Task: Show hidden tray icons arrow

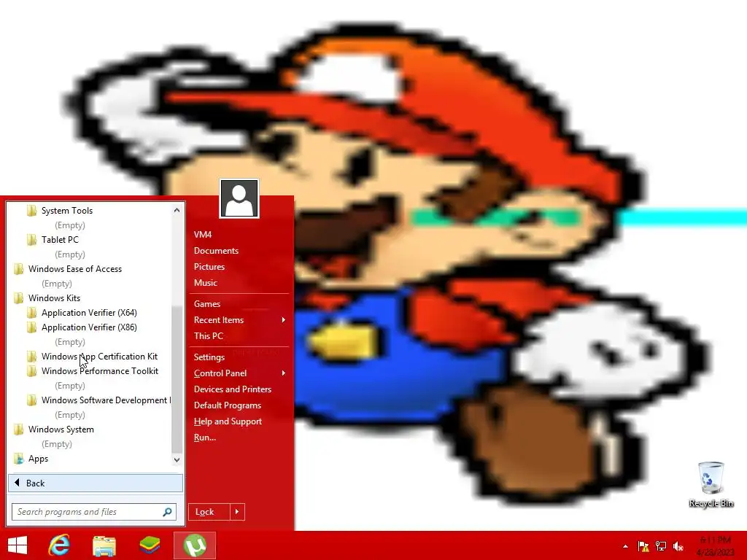Action: tap(625, 546)
